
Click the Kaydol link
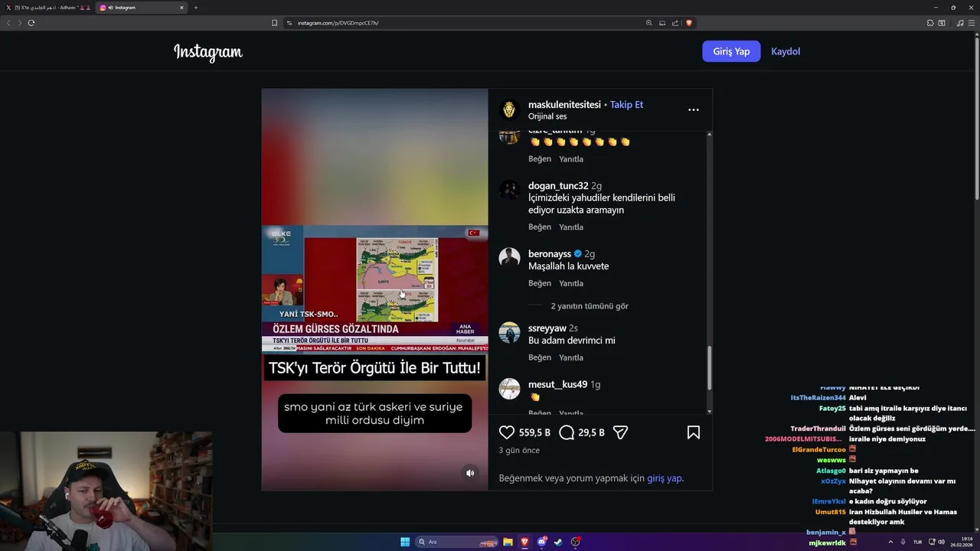[786, 51]
